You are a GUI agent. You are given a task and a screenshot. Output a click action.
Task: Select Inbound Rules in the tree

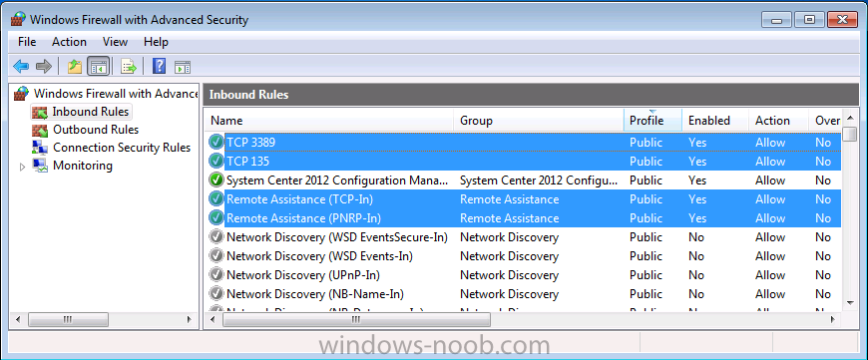(x=90, y=112)
